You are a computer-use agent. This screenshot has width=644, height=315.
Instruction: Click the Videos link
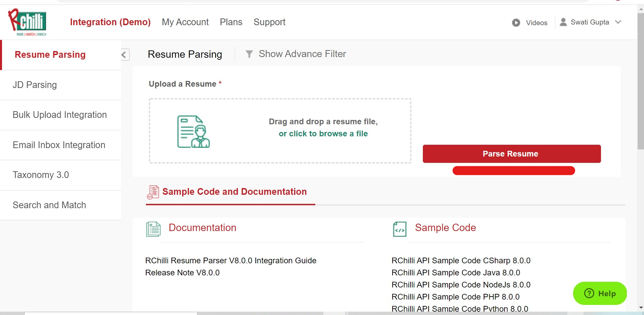(536, 23)
